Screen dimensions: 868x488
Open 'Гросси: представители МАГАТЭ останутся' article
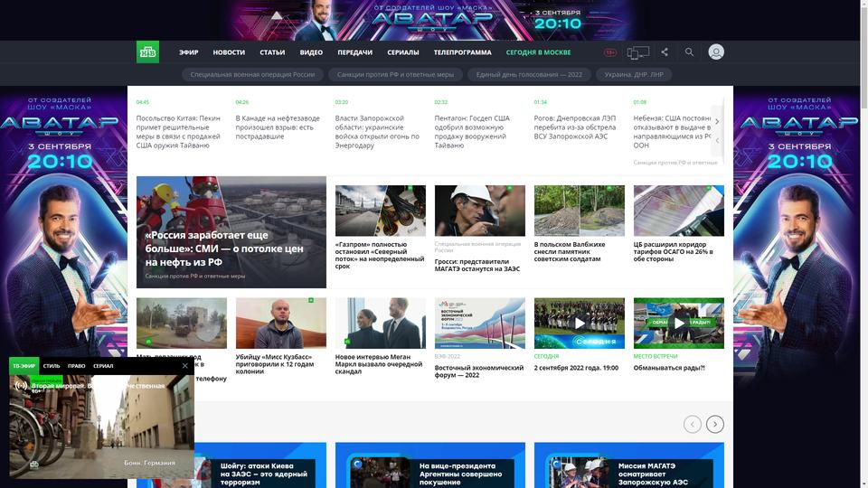coord(477,265)
